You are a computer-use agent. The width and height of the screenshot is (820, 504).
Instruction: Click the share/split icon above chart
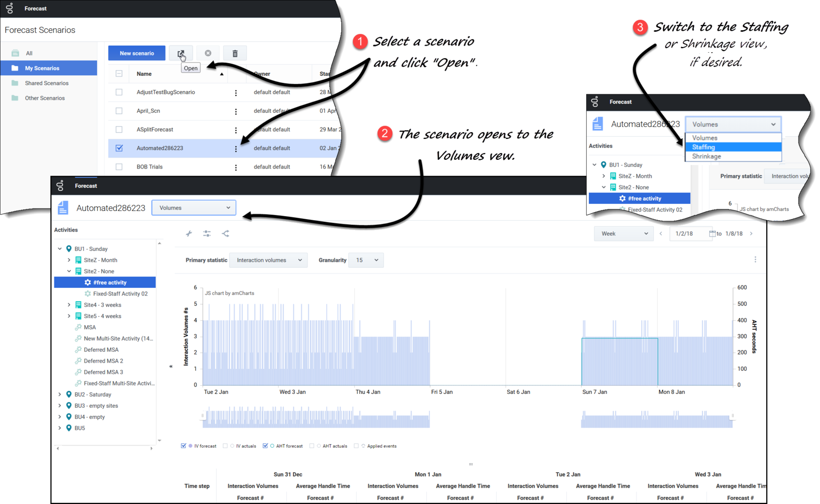click(225, 234)
